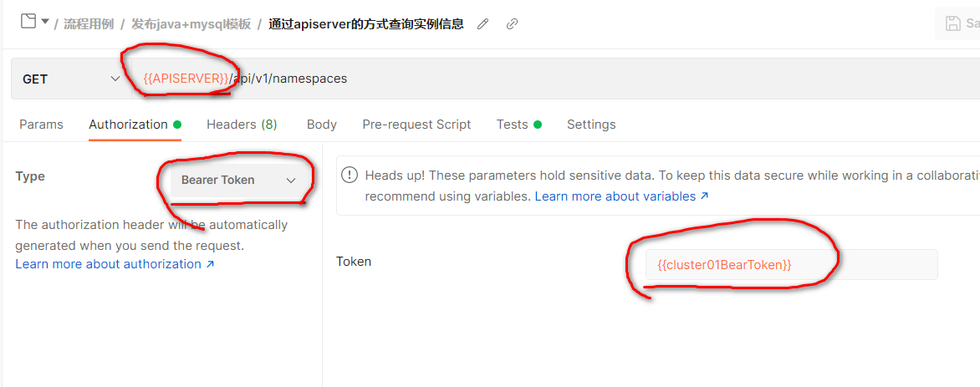This screenshot has width=980, height=387.
Task: Switch to the Tests tab
Action: (512, 125)
